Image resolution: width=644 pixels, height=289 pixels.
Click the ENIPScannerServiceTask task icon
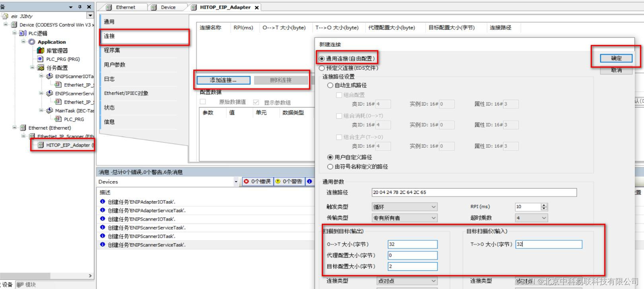(x=49, y=93)
